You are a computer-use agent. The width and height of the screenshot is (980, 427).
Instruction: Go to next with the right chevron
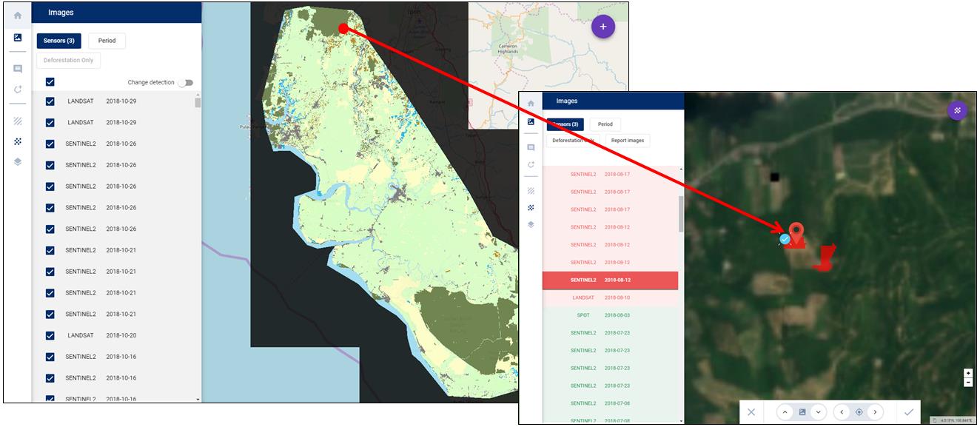pyautogui.click(x=875, y=412)
